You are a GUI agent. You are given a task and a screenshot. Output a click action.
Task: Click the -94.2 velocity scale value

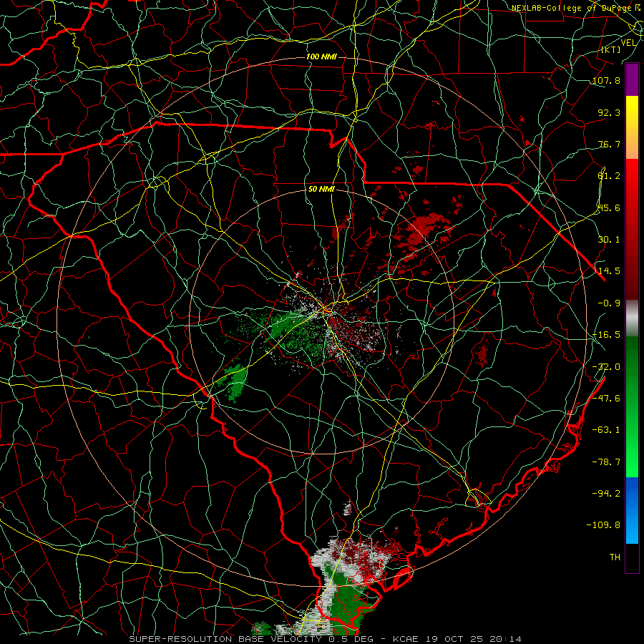606,493
